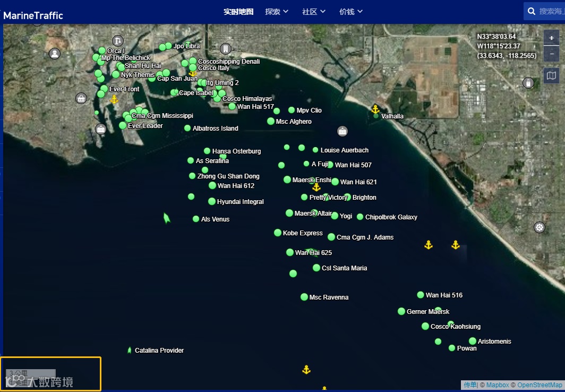Select the Zhong Gu Shan Dong vessel
Viewport: 565px width, 392px height.
(x=192, y=176)
